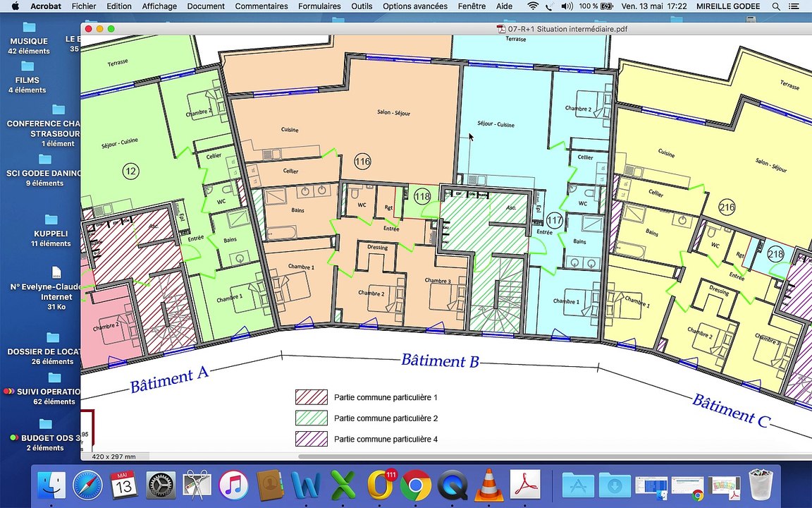Viewport: 812px width, 508px height.
Task: Click the Bâtiment B label
Action: pos(440,361)
